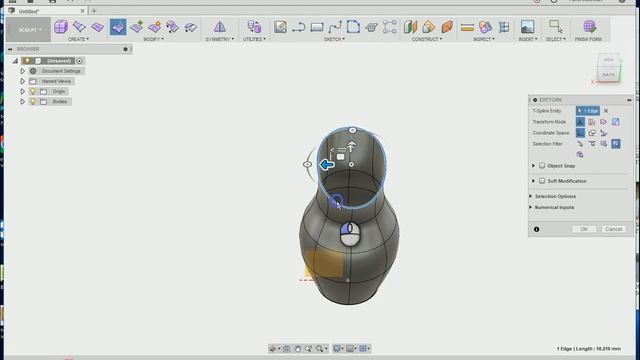The image size is (640, 360).
Task: Toggle root component visibility lightbulb
Action: pos(27,61)
